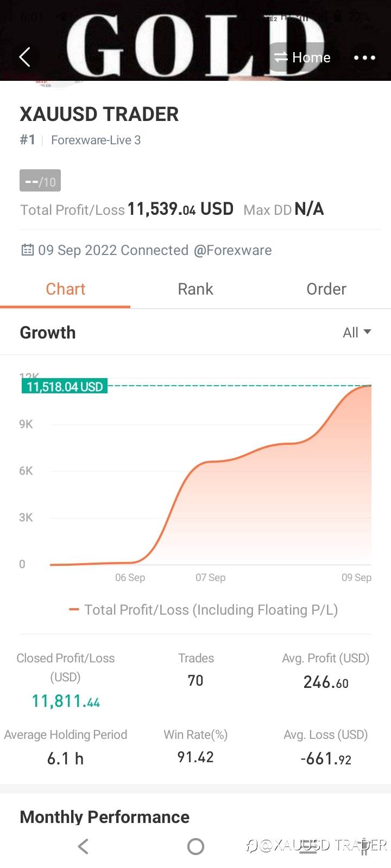Viewport: 391px width, 868px height.
Task: Click the calendar icon beside connection date
Action: (27, 250)
